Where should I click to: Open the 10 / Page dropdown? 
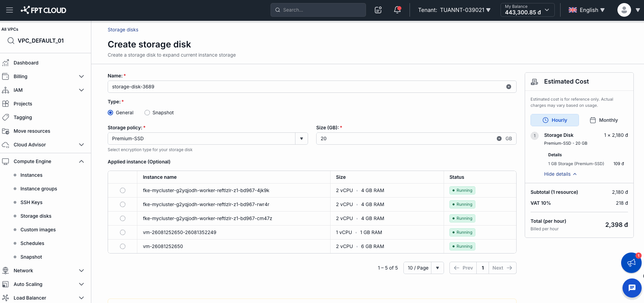tap(438, 268)
